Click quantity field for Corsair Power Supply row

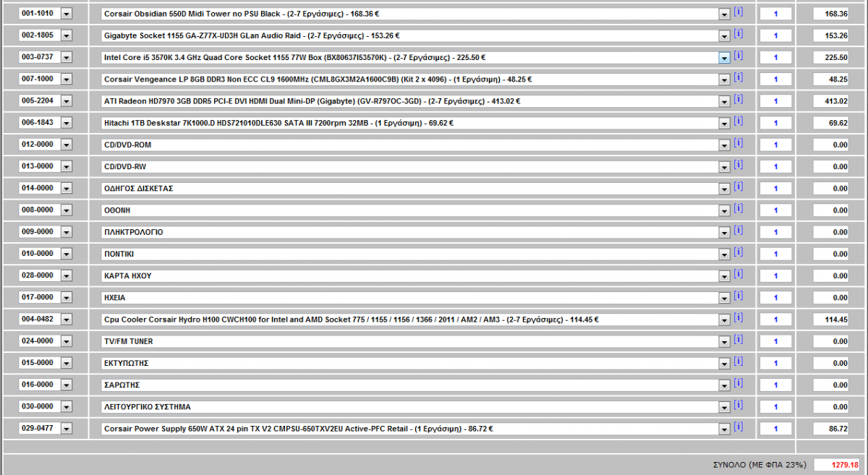point(775,429)
